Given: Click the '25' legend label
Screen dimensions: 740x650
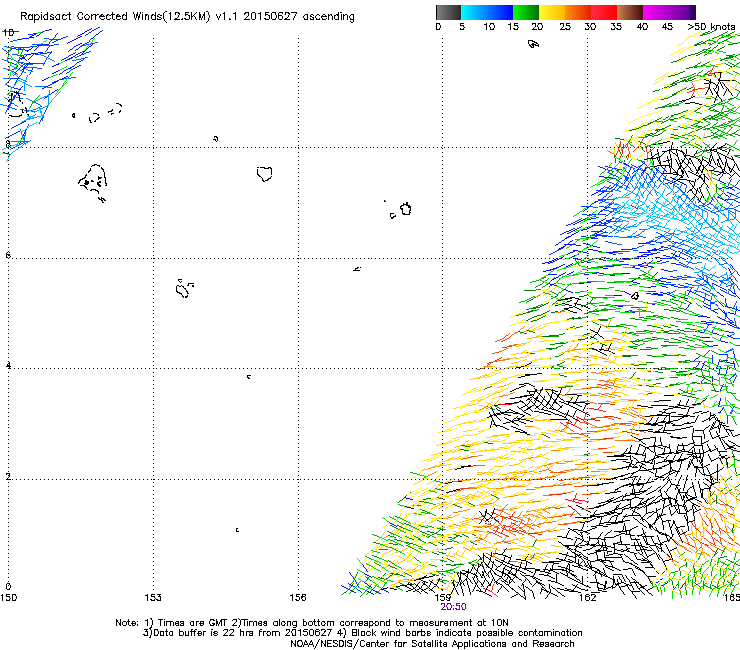Looking at the screenshot, I should [x=565, y=27].
